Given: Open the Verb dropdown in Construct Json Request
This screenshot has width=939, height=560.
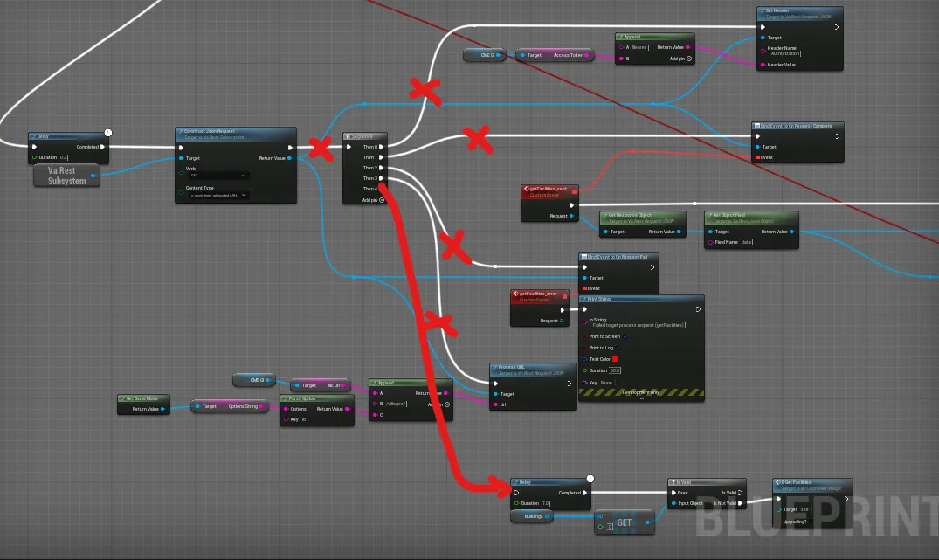Looking at the screenshot, I should pos(217,175).
